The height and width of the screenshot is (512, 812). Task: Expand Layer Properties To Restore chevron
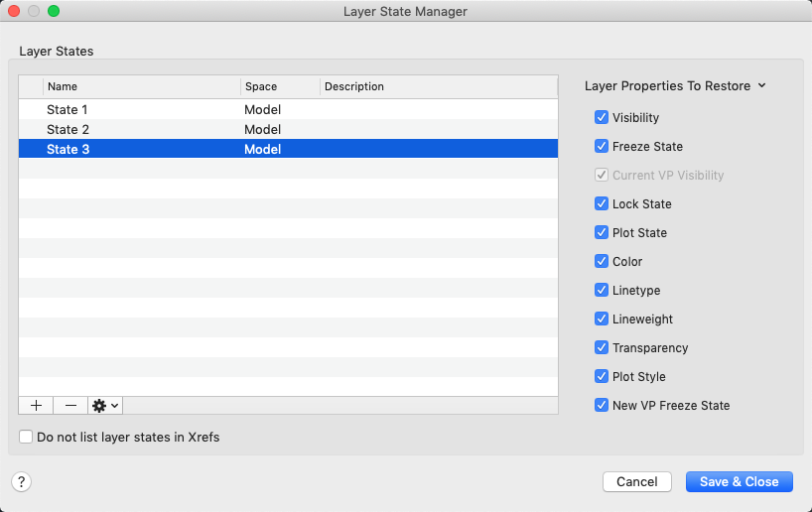tap(761, 86)
